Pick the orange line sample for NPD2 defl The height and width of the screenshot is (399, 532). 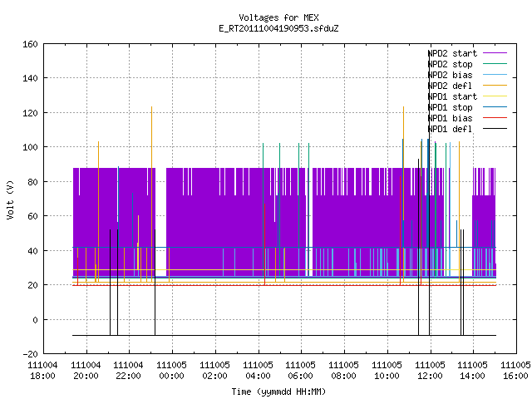tap(495, 86)
